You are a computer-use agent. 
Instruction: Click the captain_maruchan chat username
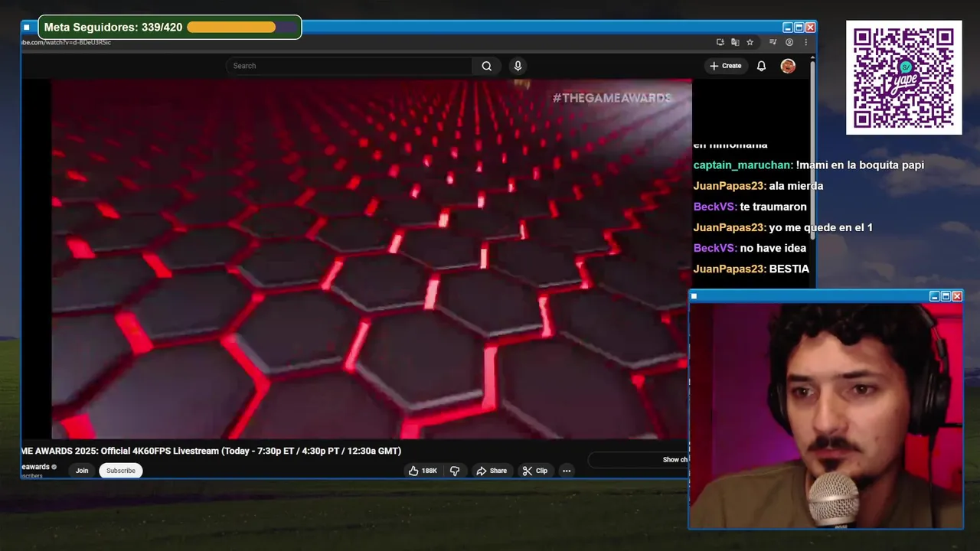pyautogui.click(x=743, y=165)
